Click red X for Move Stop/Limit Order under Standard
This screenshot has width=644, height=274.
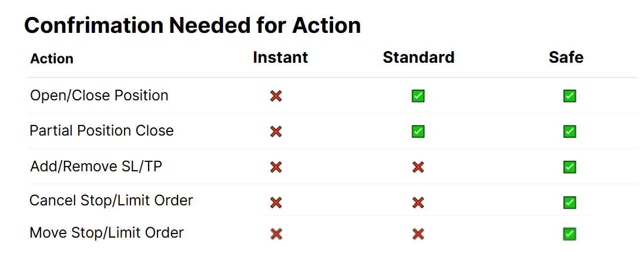[418, 234]
